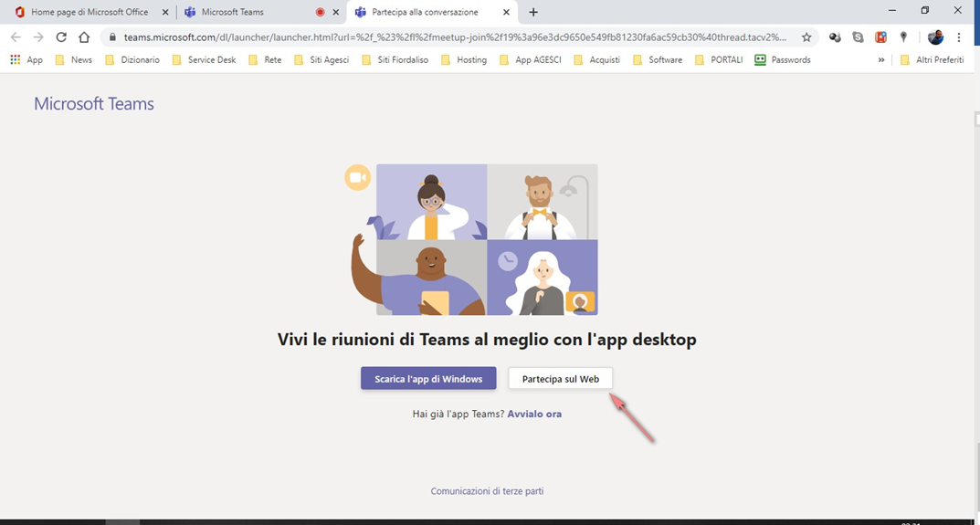
Task: Go to the browser Home page
Action: (84, 37)
